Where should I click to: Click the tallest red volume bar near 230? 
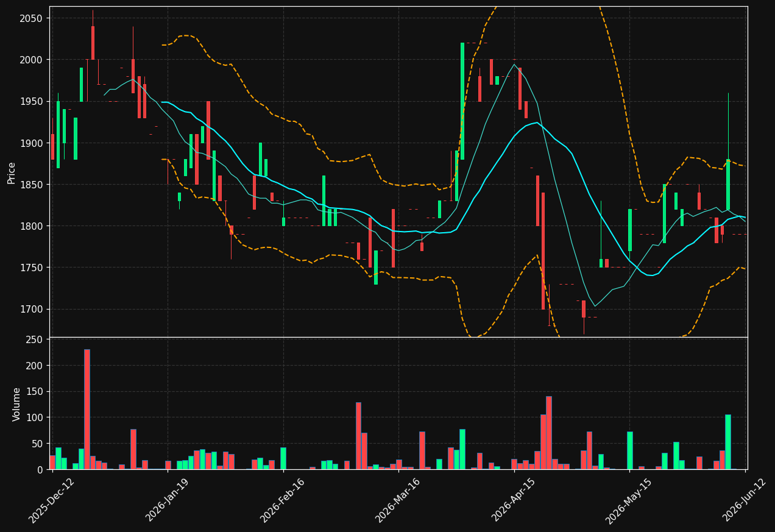pos(87,410)
